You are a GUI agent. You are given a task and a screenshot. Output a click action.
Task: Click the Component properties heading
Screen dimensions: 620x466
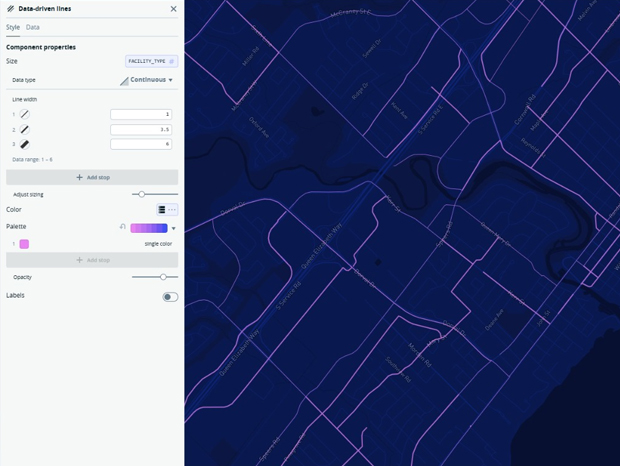41,47
